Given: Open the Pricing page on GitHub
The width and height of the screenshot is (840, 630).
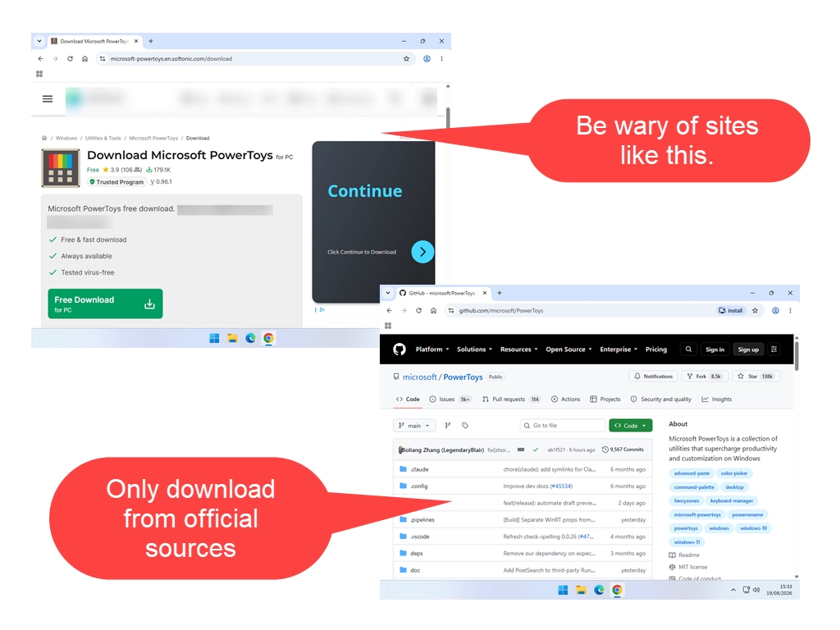Looking at the screenshot, I should 655,349.
